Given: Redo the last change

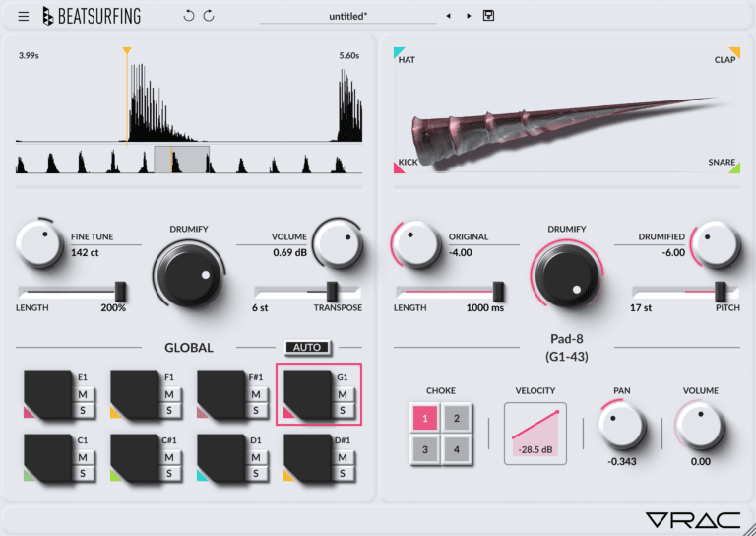Looking at the screenshot, I should 209,16.
